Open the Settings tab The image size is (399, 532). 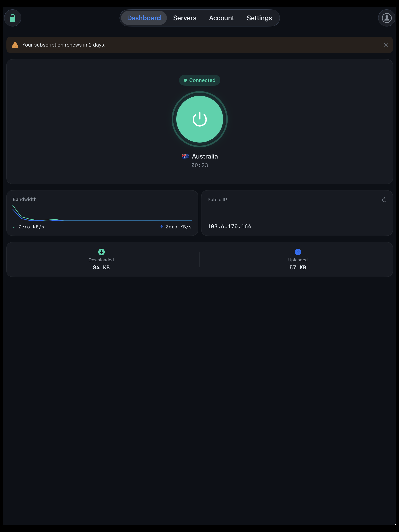(259, 18)
